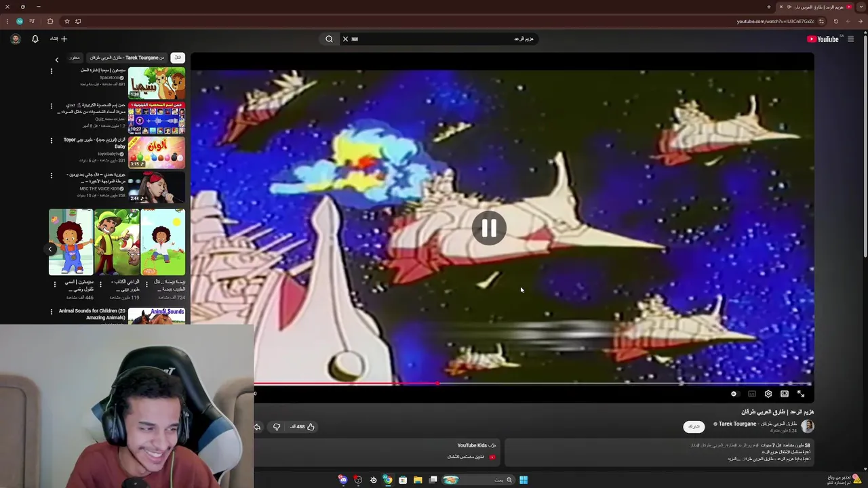
Task: Select the 'Tarek Tourgane' filter chip
Action: tap(127, 58)
